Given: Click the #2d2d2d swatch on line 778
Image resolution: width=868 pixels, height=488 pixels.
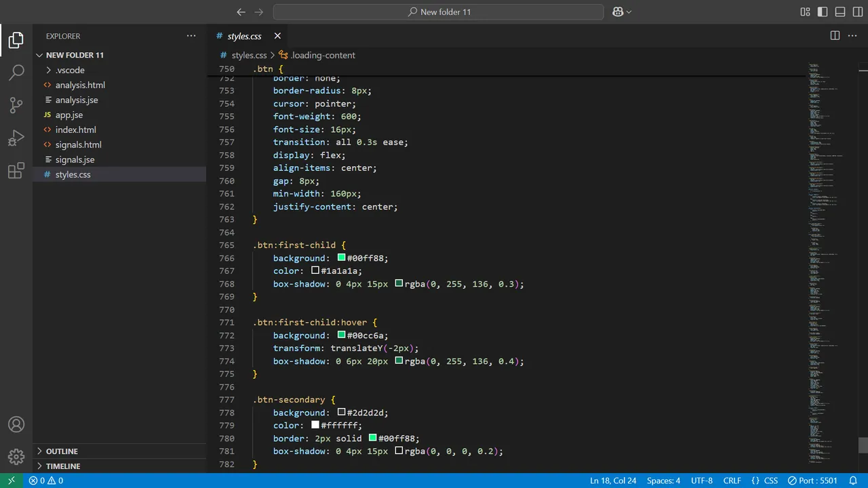Looking at the screenshot, I should pos(342,412).
